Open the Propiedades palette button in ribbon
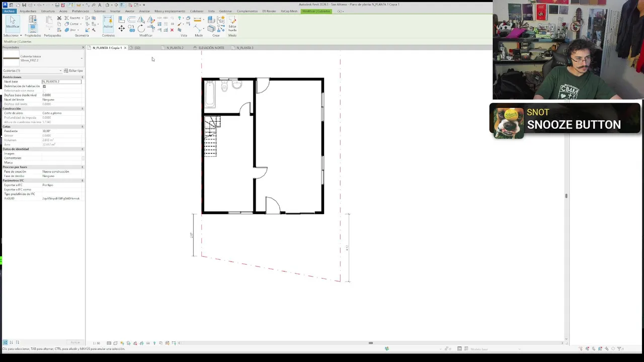This screenshot has height=362, width=644. click(33, 29)
